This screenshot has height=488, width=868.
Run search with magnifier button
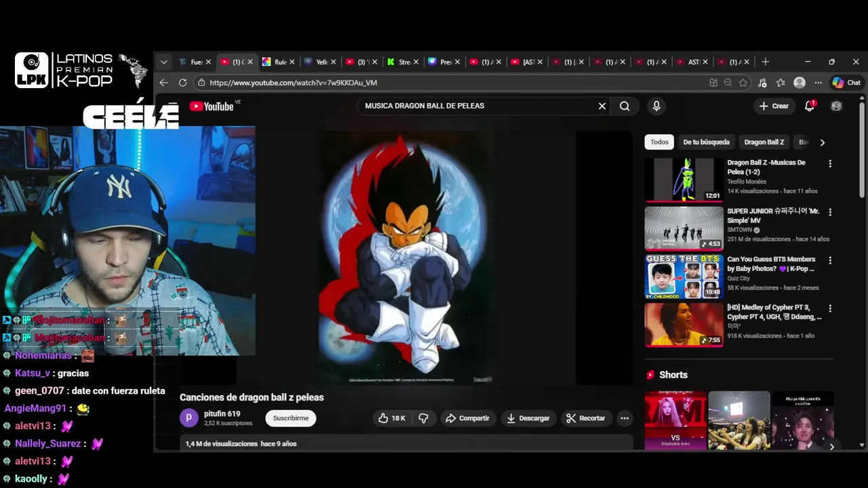click(x=625, y=106)
